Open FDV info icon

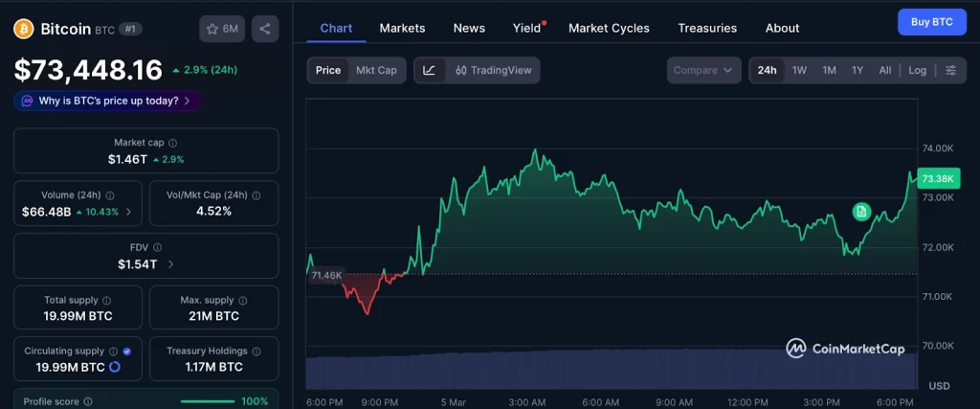coord(158,248)
